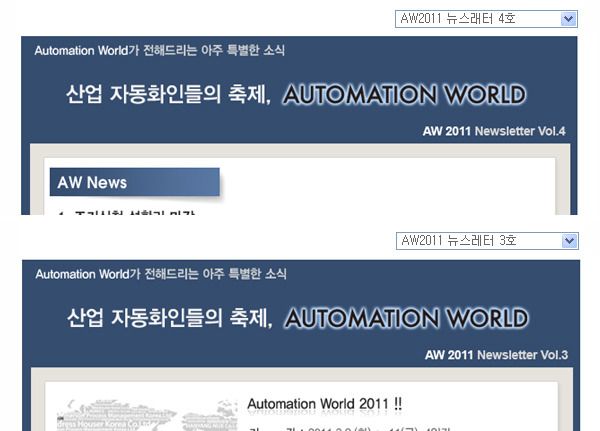Click the Vol.4 AUTOMATION WORLD banner title

[x=404, y=95]
